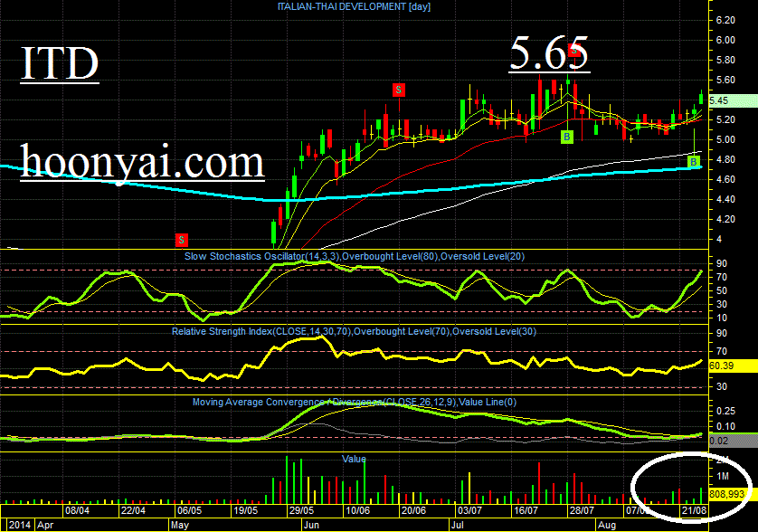Click the Jun month label
Screen dimensions: 758x532
point(311,525)
